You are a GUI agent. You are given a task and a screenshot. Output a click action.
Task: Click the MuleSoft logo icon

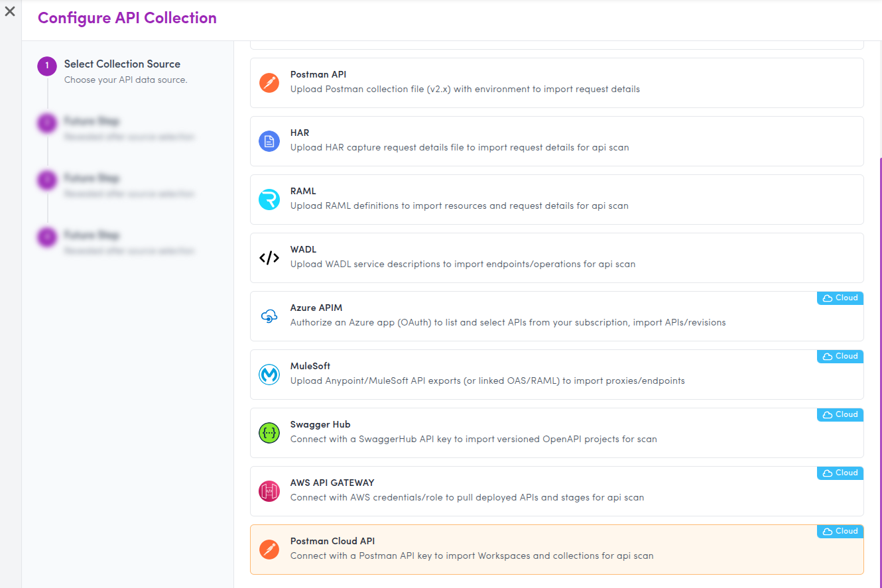coord(269,375)
